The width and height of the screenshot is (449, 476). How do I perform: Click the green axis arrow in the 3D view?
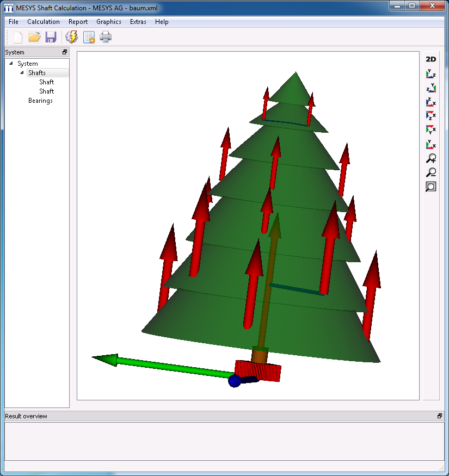tap(163, 366)
